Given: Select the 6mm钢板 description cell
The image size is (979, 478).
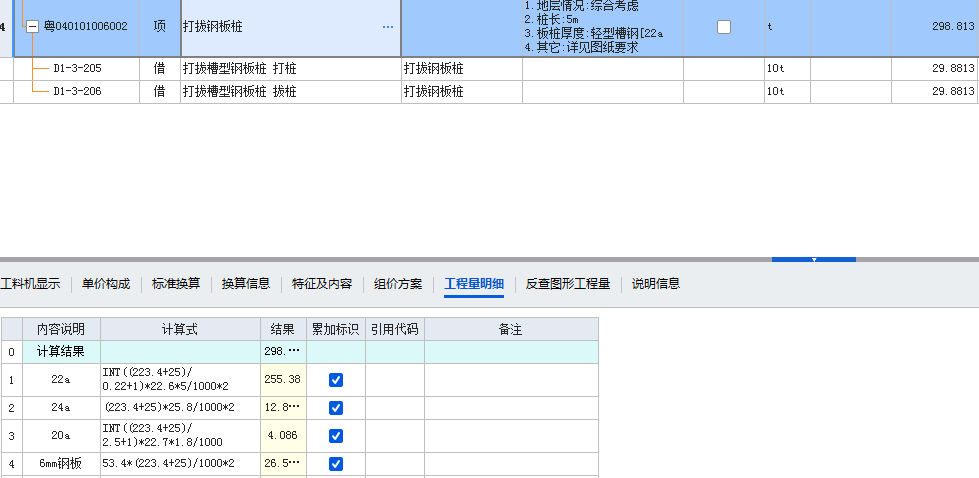Looking at the screenshot, I should [61, 464].
